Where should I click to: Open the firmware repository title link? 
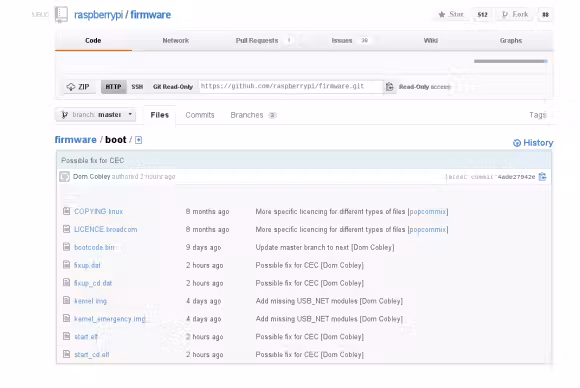click(x=151, y=15)
